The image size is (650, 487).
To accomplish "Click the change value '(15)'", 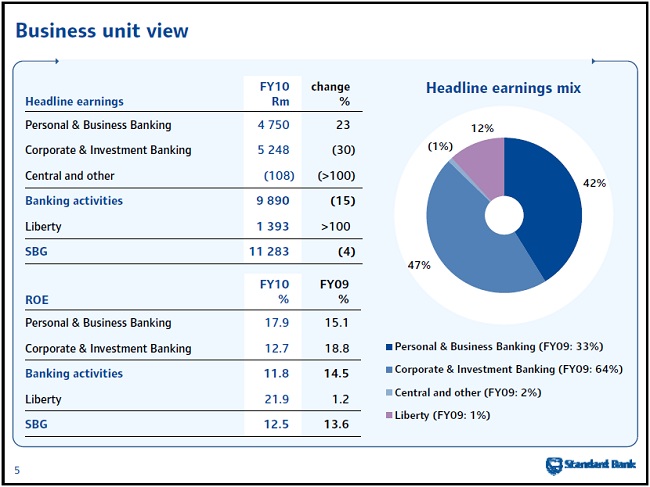I will pos(343,201).
